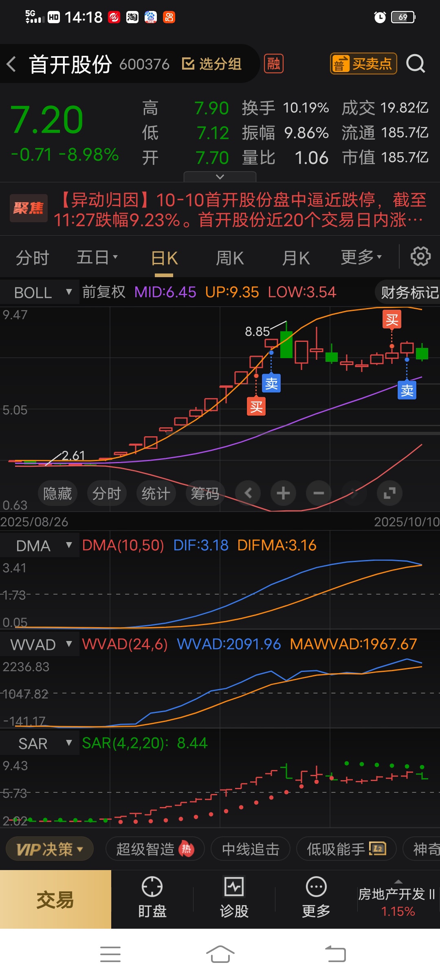Viewport: 440px width, 980px height.
Task: Expand chart to fullscreen icon
Action: 389,493
